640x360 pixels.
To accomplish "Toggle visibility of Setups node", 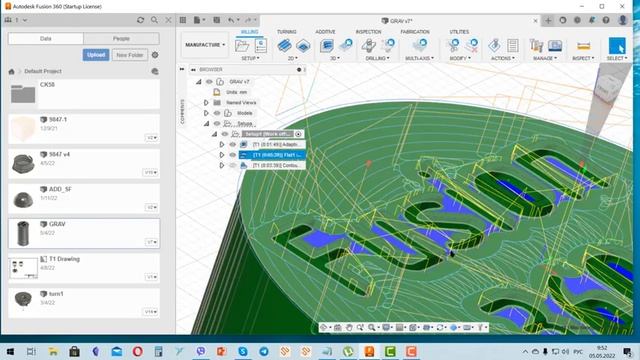I will (x=217, y=123).
